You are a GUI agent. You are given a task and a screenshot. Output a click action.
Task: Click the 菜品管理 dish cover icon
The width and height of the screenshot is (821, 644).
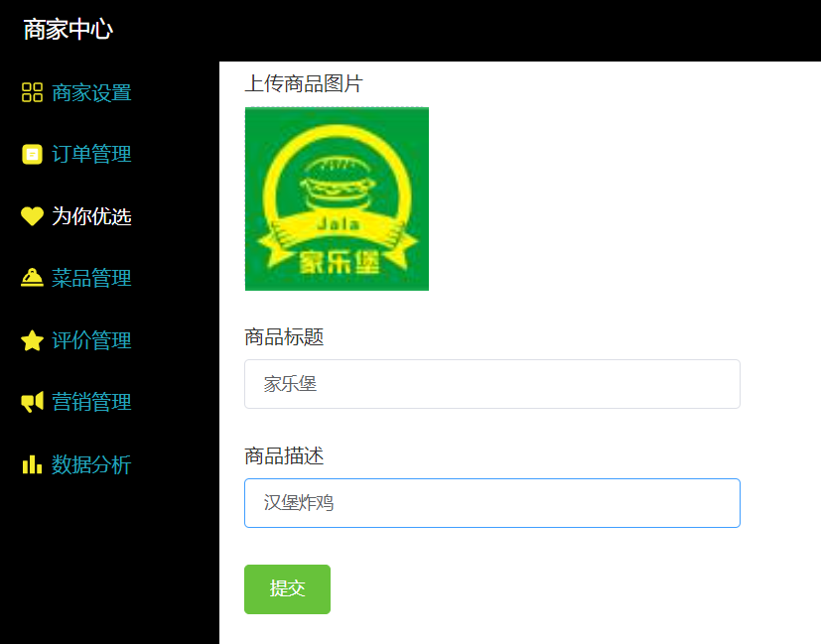32,278
